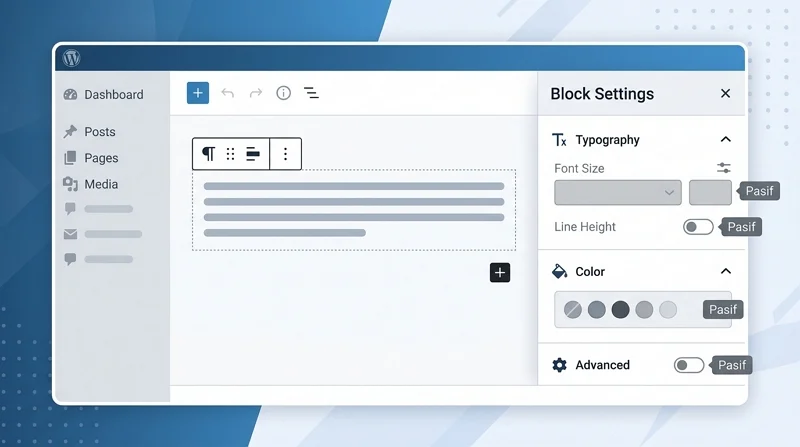800x447 pixels.
Task: Select the no-color slashed swatch
Action: (573, 310)
